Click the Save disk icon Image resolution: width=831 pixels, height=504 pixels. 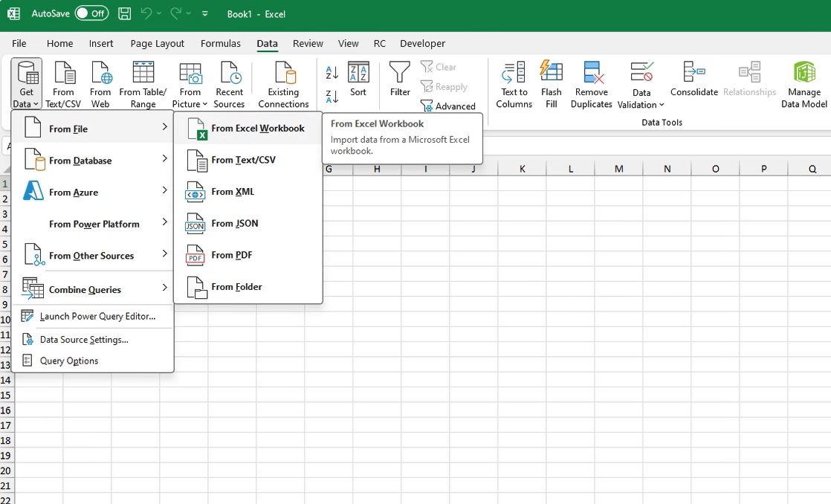[x=125, y=13]
